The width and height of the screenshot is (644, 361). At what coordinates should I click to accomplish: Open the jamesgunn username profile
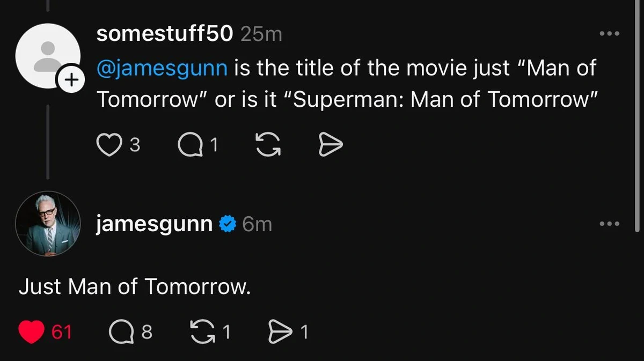pyautogui.click(x=155, y=224)
